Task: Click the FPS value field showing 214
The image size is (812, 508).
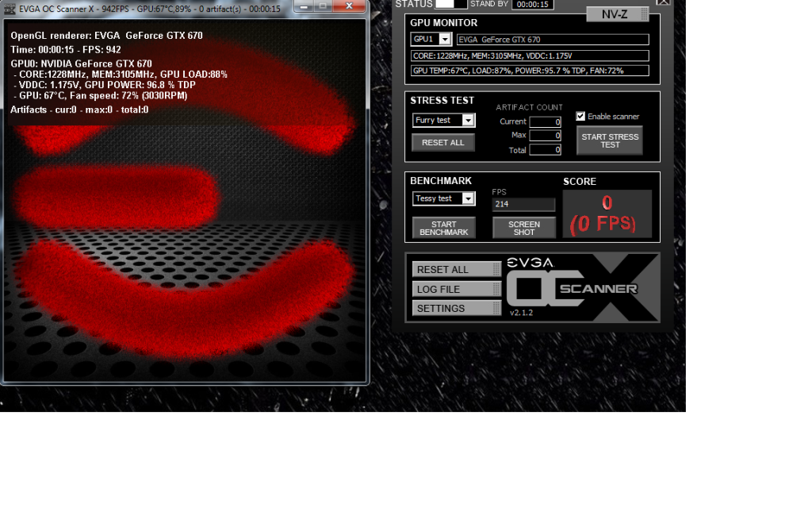Action: (x=523, y=205)
